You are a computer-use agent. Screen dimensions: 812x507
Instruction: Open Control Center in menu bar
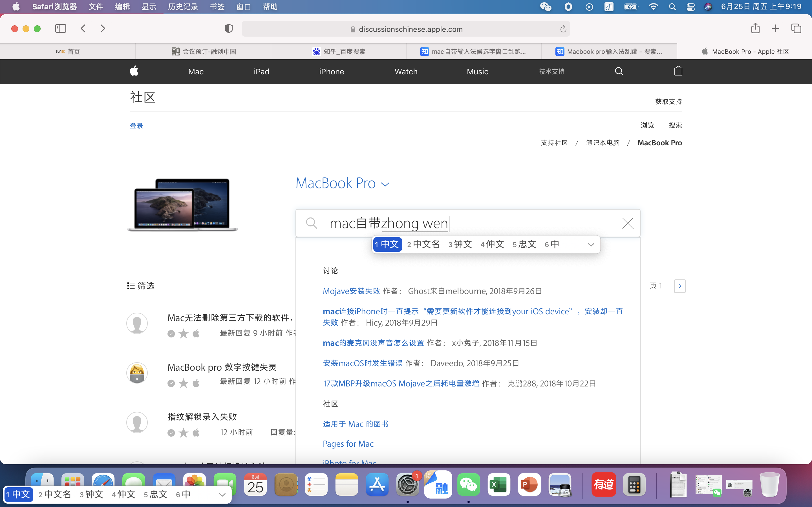click(x=690, y=7)
